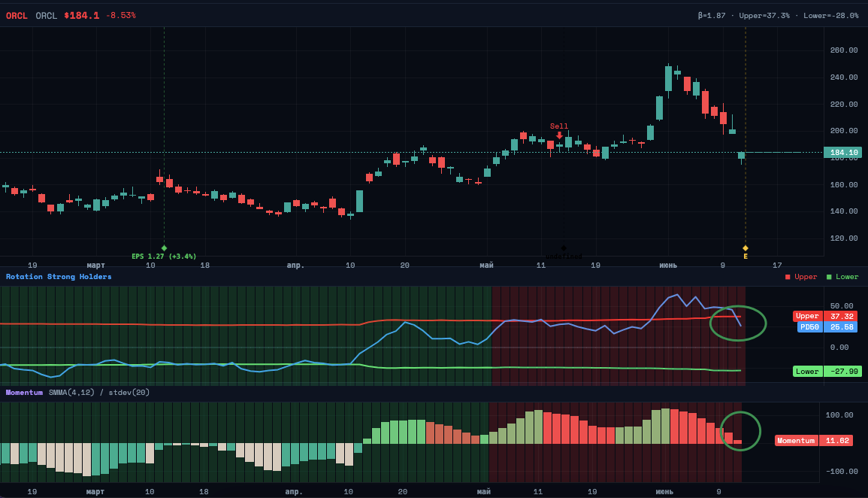The image size is (868, 498).
Task: Click the EPS 1.27 (+3.4%) label
Action: (x=164, y=257)
